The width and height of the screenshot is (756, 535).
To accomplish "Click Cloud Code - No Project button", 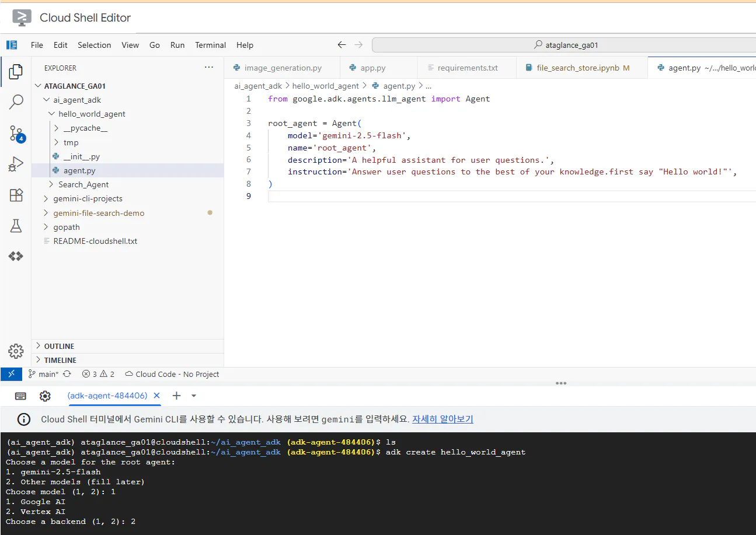I will [x=172, y=373].
